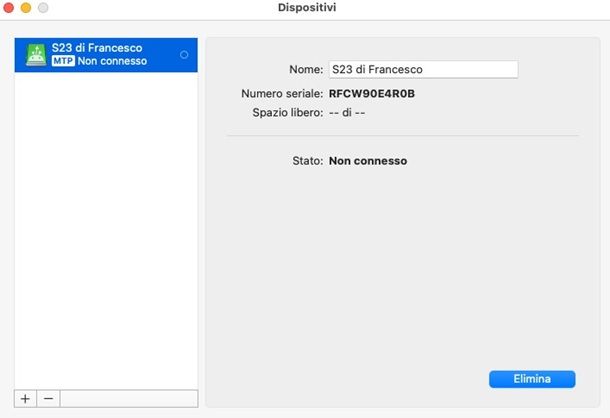Click the Nome label

pyautogui.click(x=304, y=70)
